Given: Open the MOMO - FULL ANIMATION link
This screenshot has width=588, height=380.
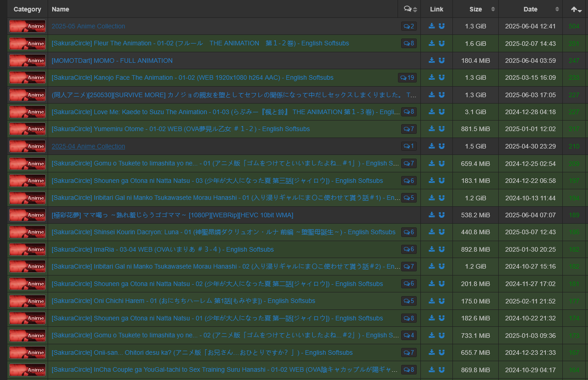Looking at the screenshot, I should [x=112, y=61].
